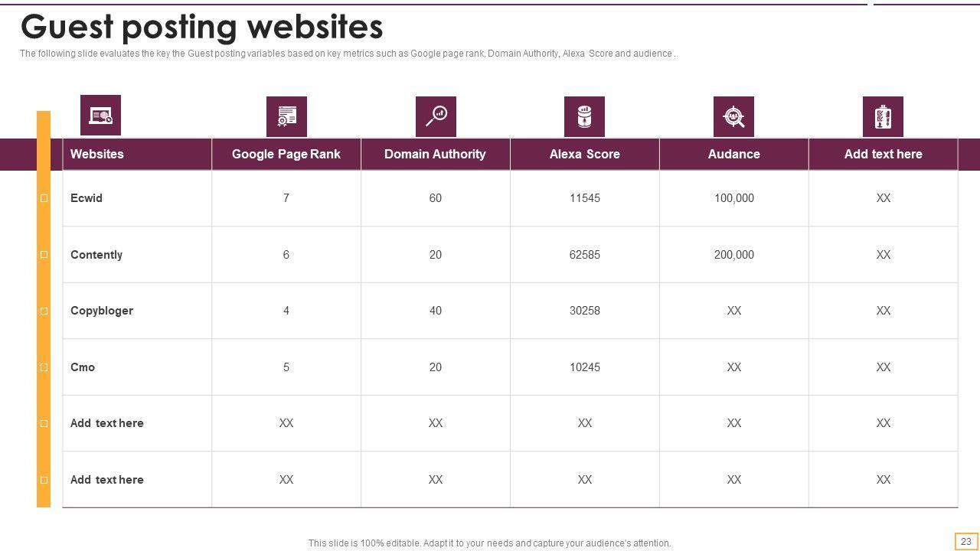Click the Audance column header
Screen dimensions: 980x551
pyautogui.click(x=733, y=154)
